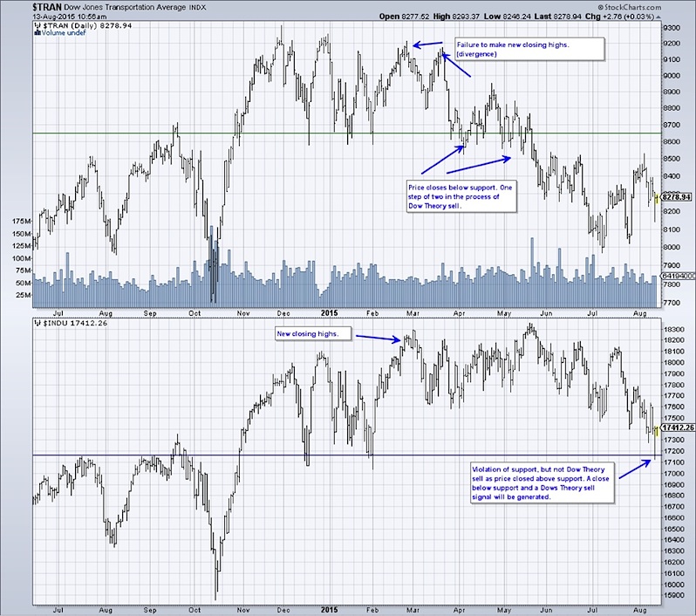Viewport: 696px width, 616px height.
Task: Click the Open 8277.52 value
Action: (x=405, y=17)
